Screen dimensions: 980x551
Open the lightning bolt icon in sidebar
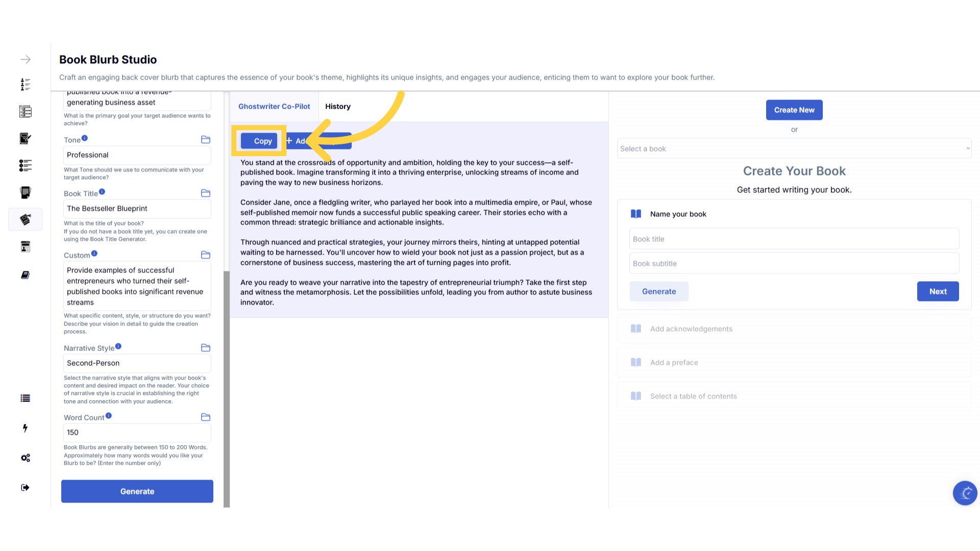point(25,428)
